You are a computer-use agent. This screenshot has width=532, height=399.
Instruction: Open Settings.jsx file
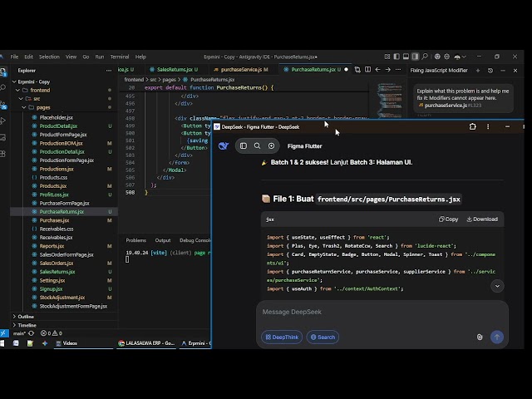click(x=52, y=280)
